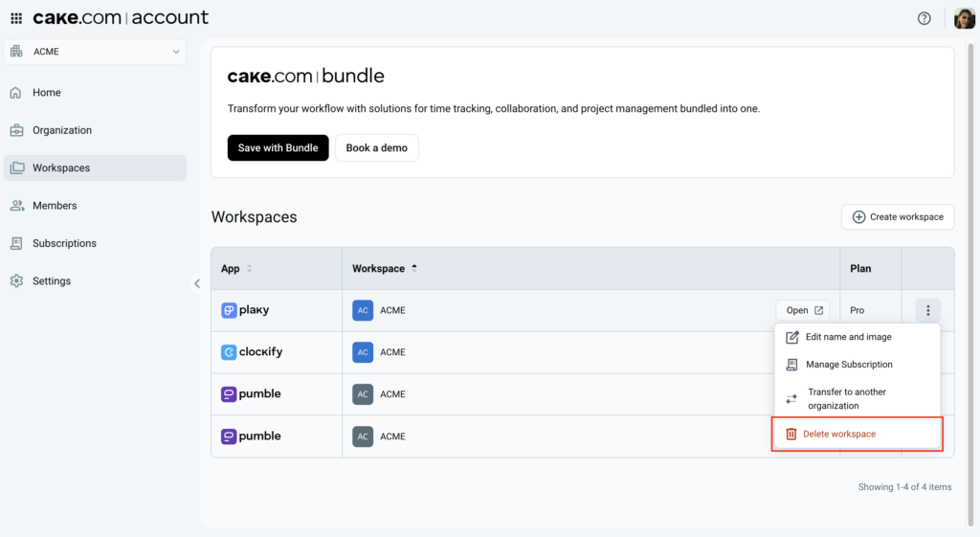
Task: Expand the ACME organization dropdown
Action: click(95, 52)
